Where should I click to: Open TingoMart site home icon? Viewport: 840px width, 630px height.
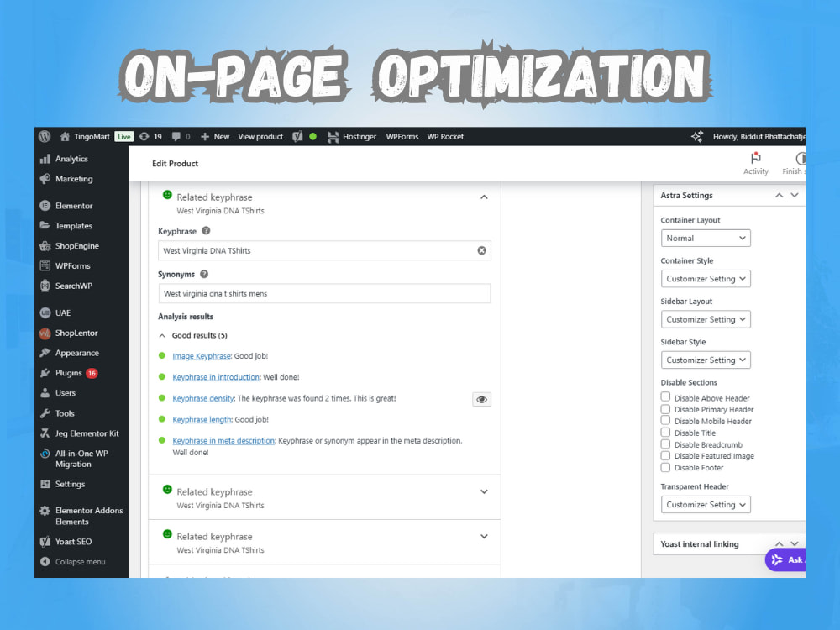pos(65,137)
